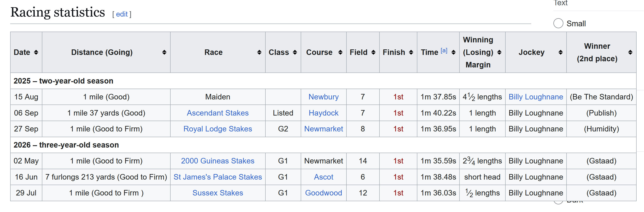Sort by Time column sort icon
This screenshot has height=212, width=644.
click(x=454, y=52)
